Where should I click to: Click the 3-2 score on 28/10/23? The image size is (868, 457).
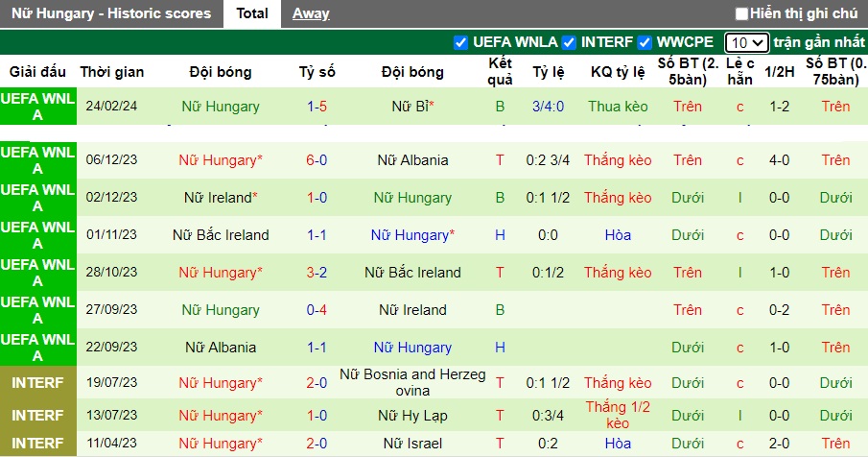click(x=317, y=273)
